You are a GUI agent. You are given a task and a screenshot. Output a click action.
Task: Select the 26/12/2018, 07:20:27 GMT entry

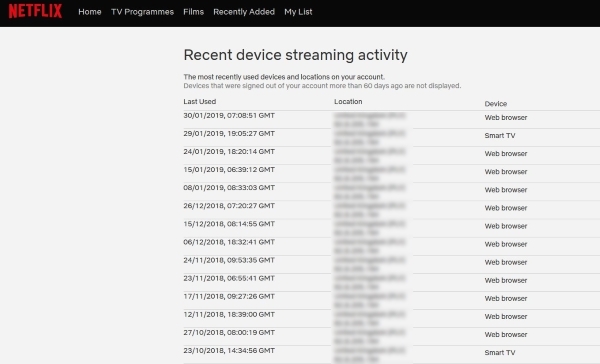[229, 206]
